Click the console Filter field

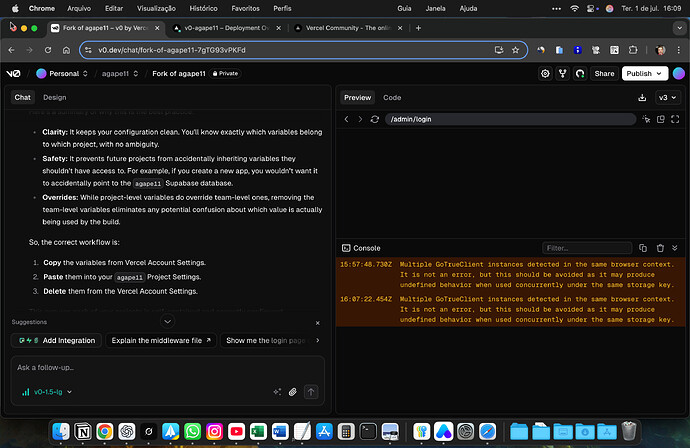(587, 248)
